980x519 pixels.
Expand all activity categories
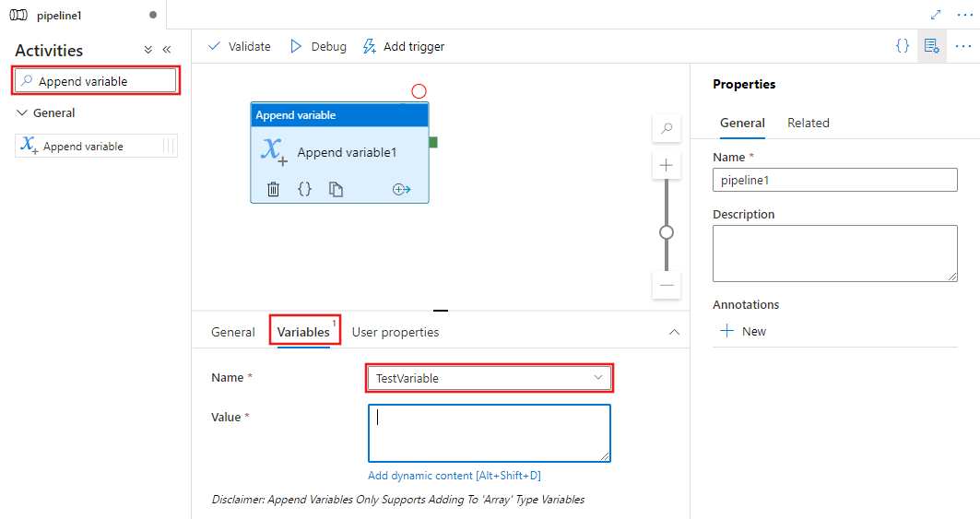pyautogui.click(x=148, y=50)
